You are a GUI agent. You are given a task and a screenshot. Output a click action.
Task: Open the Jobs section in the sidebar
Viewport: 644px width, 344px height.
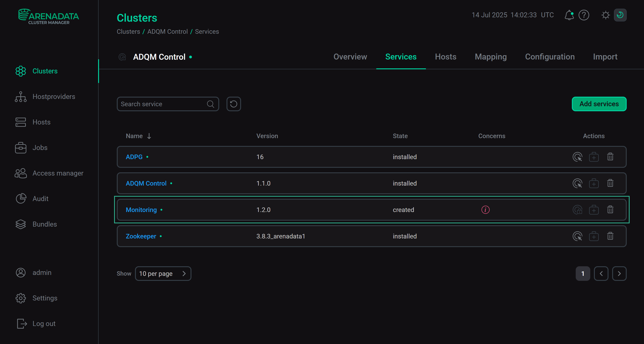[x=40, y=148]
